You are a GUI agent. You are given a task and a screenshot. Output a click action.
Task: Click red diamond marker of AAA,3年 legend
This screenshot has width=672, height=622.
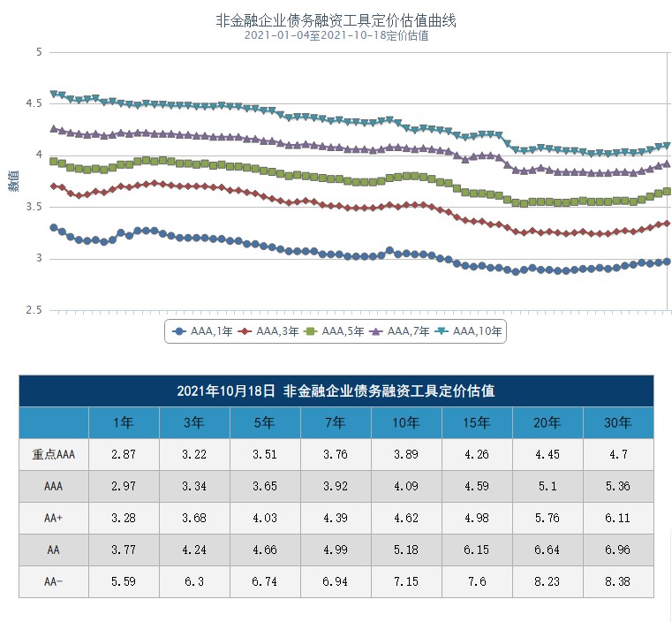pyautogui.click(x=245, y=332)
